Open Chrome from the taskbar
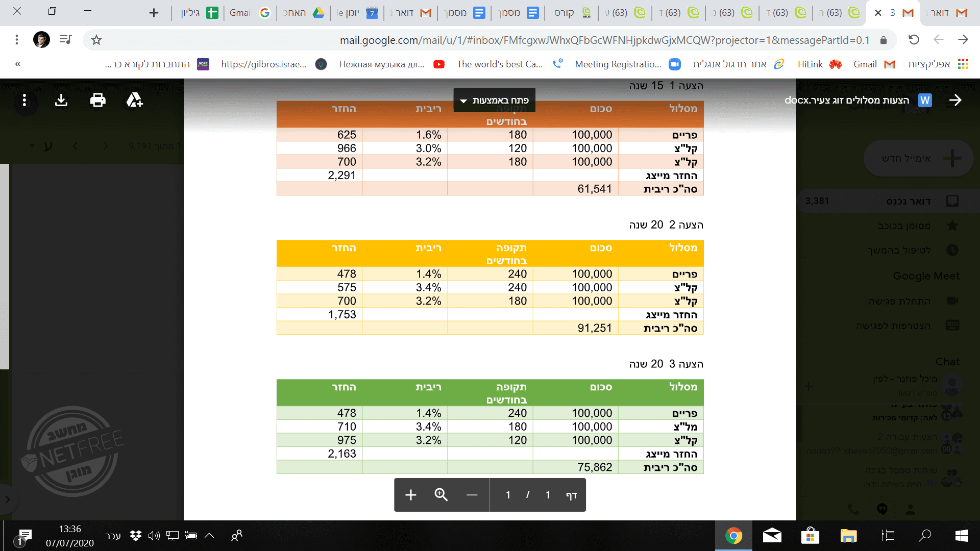The image size is (980, 551). pyautogui.click(x=733, y=536)
